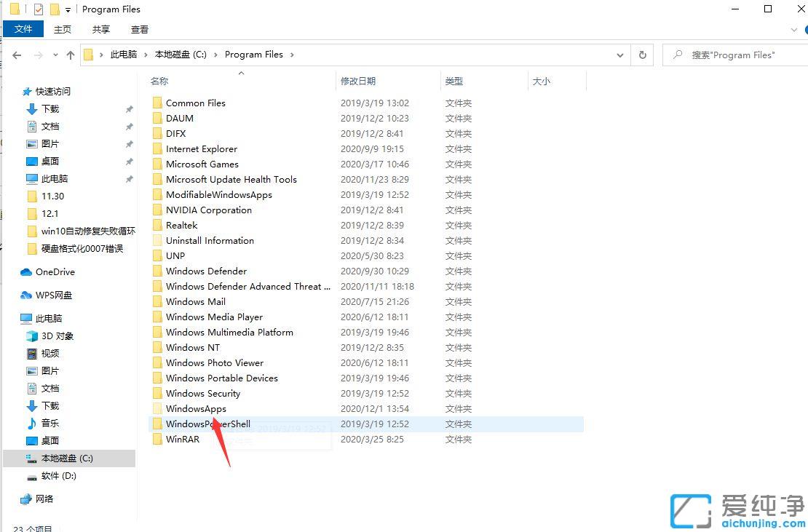808x532 pixels.
Task: Click the search magnifier in search box
Action: (x=677, y=55)
